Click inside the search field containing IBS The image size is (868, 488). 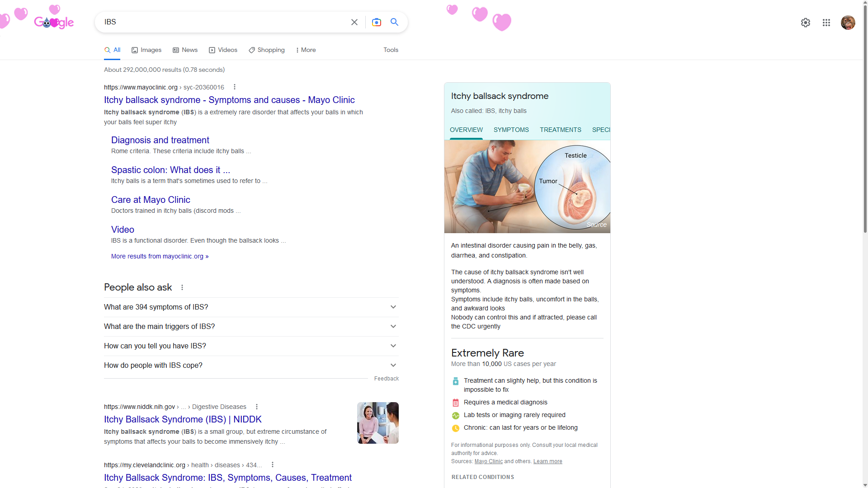pyautogui.click(x=224, y=22)
